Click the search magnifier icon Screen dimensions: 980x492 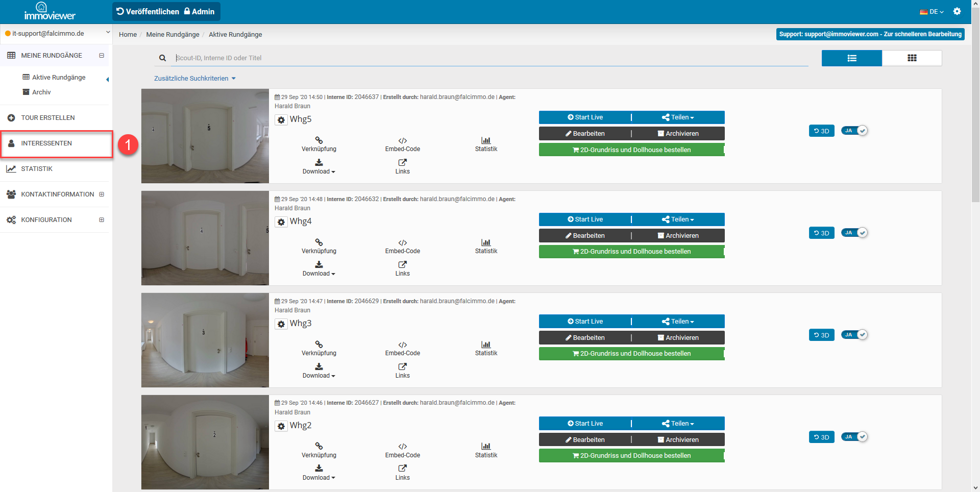point(162,58)
